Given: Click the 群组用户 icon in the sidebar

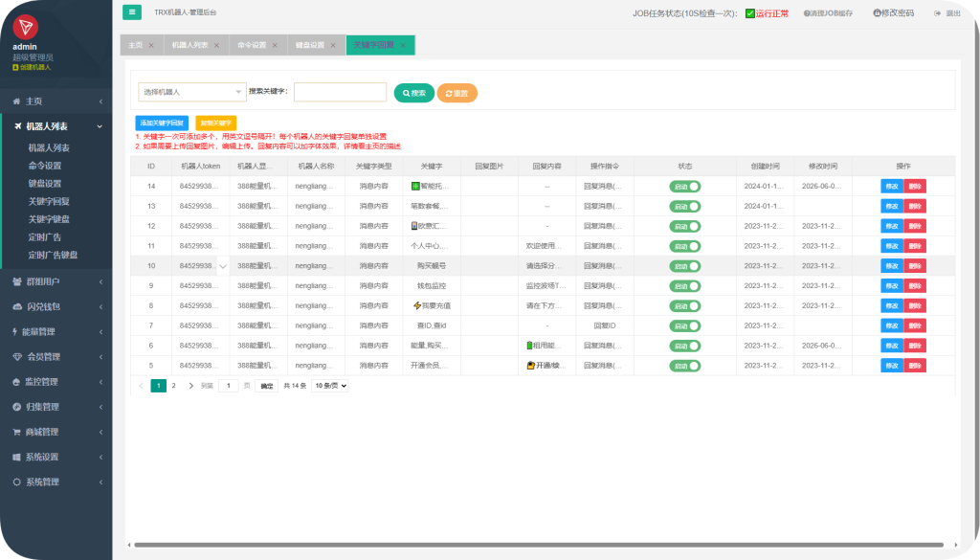Looking at the screenshot, I should tap(17, 281).
